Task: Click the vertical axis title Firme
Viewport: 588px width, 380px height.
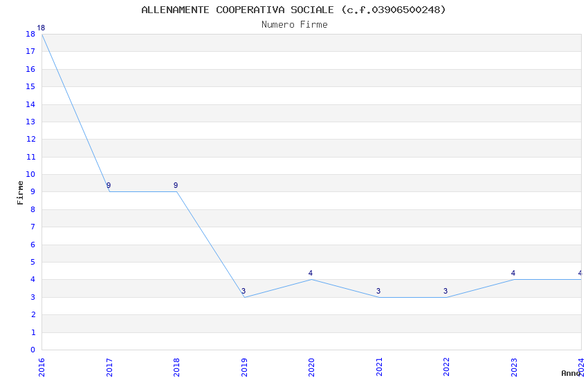Action: pos(20,193)
